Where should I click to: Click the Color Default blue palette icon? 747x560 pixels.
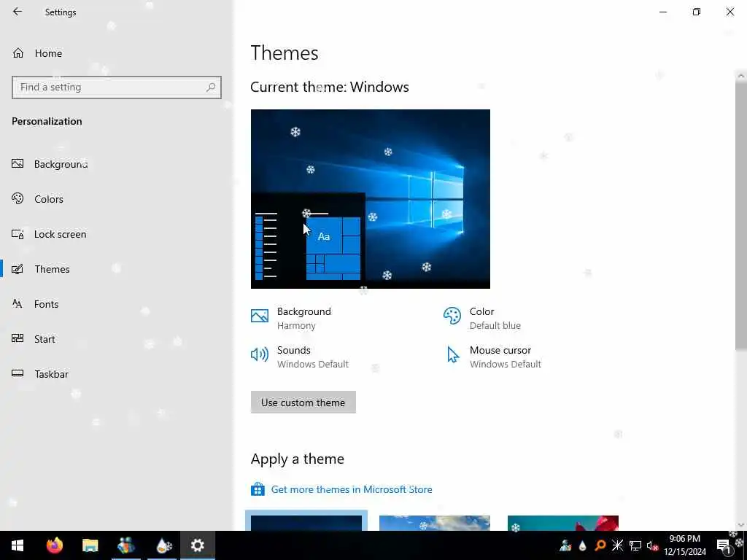[452, 316]
